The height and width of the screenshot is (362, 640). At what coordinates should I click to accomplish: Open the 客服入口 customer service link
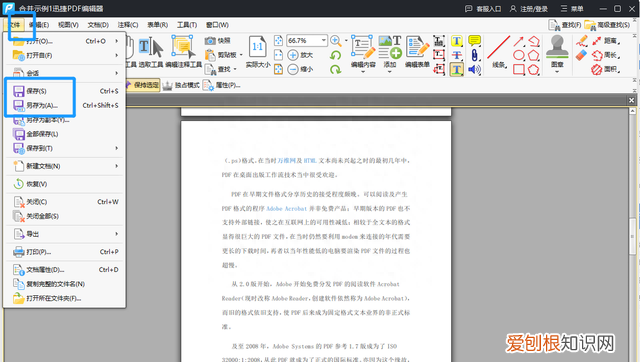[483, 9]
